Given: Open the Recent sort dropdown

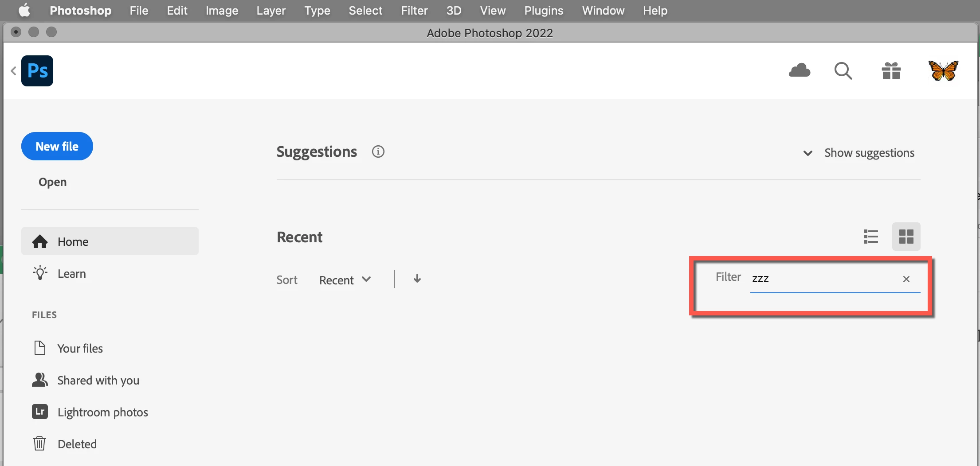Looking at the screenshot, I should tap(345, 280).
